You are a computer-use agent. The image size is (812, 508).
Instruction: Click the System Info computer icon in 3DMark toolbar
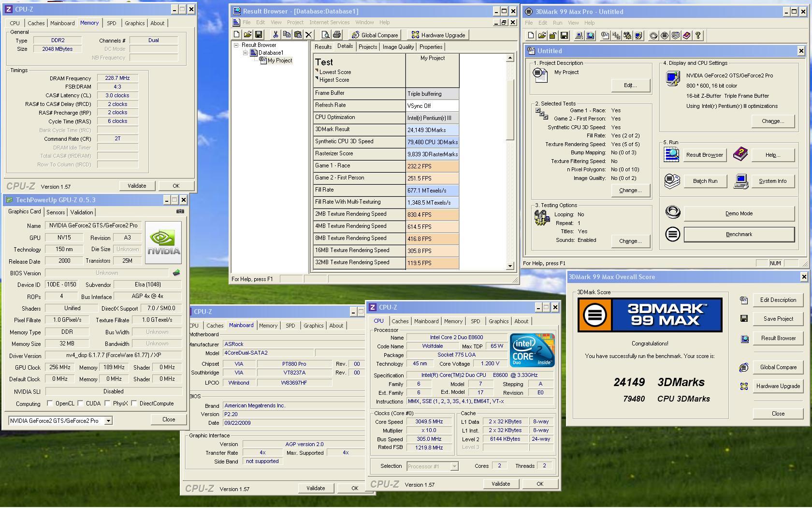click(579, 35)
